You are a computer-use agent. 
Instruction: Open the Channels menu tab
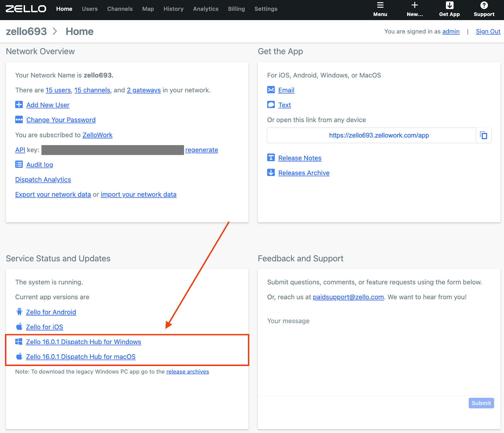120,9
